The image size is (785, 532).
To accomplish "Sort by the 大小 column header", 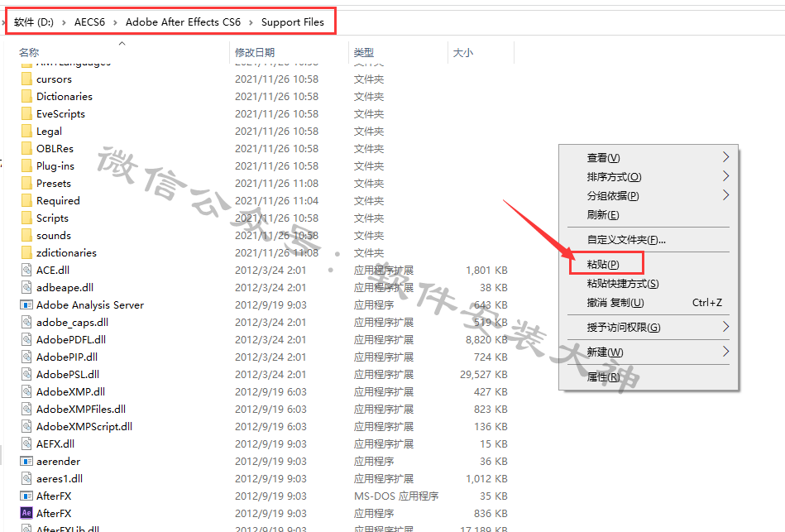I will point(463,53).
